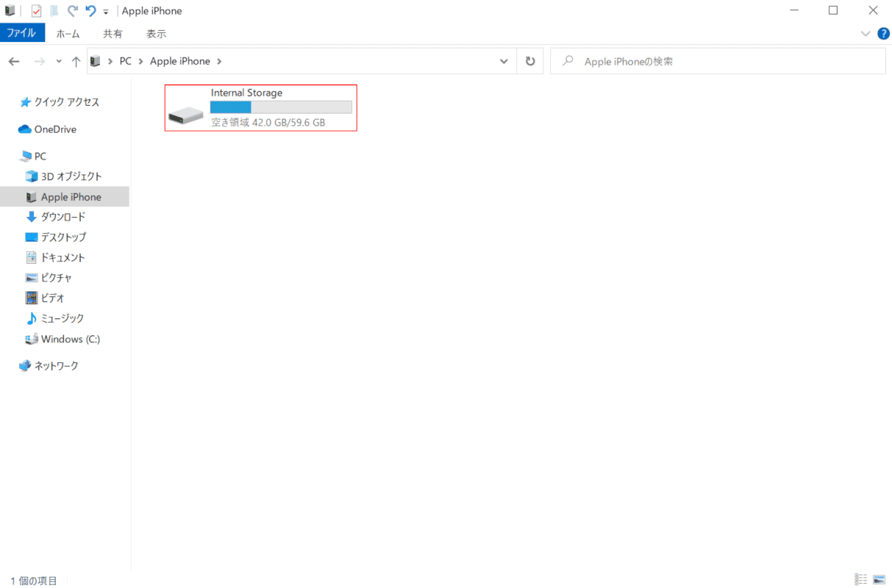Open the ファイル menu tab
This screenshot has width=892, height=588.
[x=22, y=33]
